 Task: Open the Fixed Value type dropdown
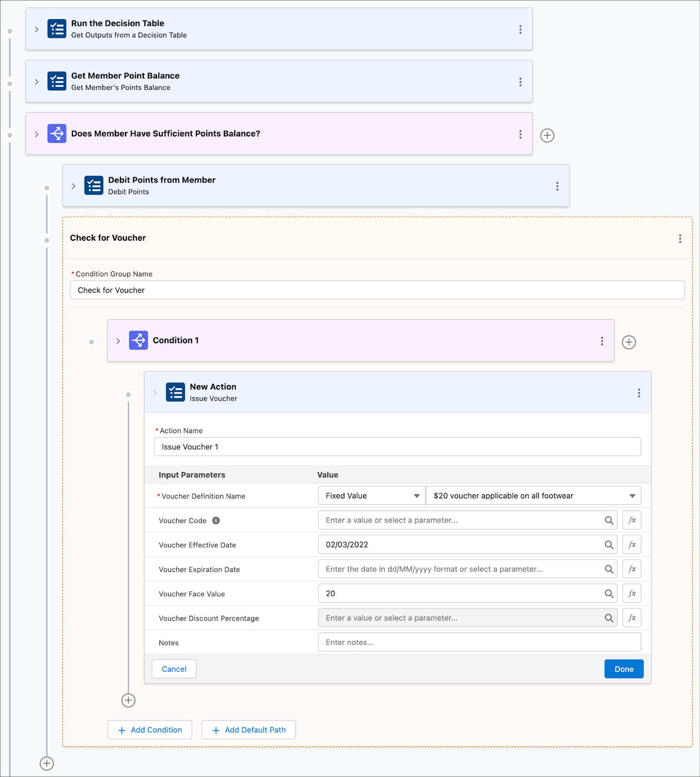(x=372, y=496)
